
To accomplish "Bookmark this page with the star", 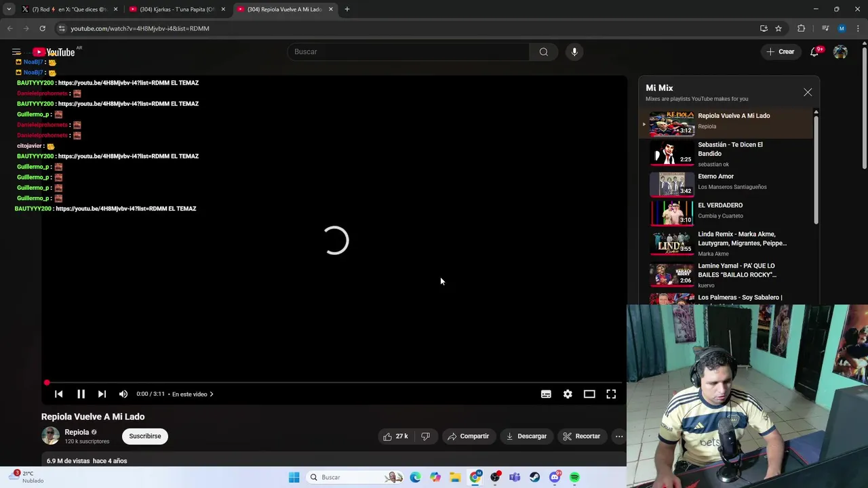I will [778, 28].
